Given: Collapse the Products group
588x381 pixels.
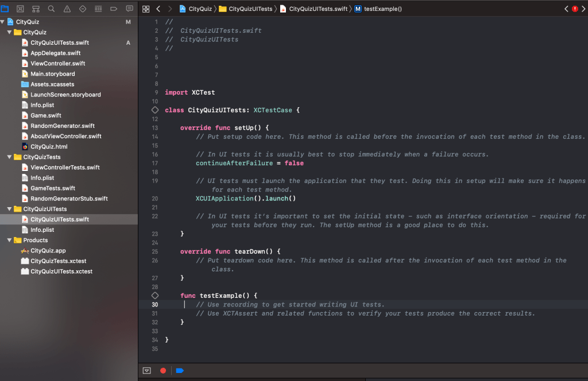Looking at the screenshot, I should coord(9,240).
